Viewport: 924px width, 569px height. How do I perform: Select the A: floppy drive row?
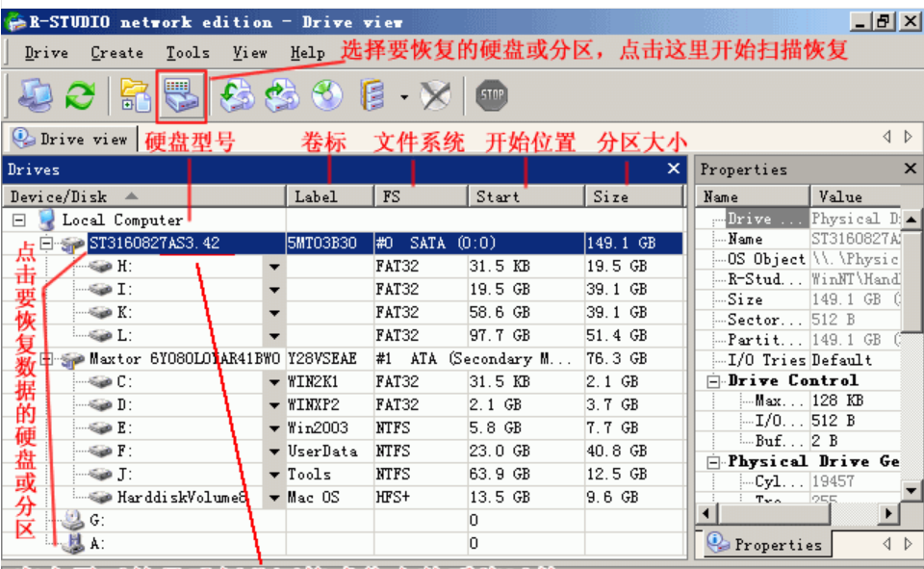[343, 543]
